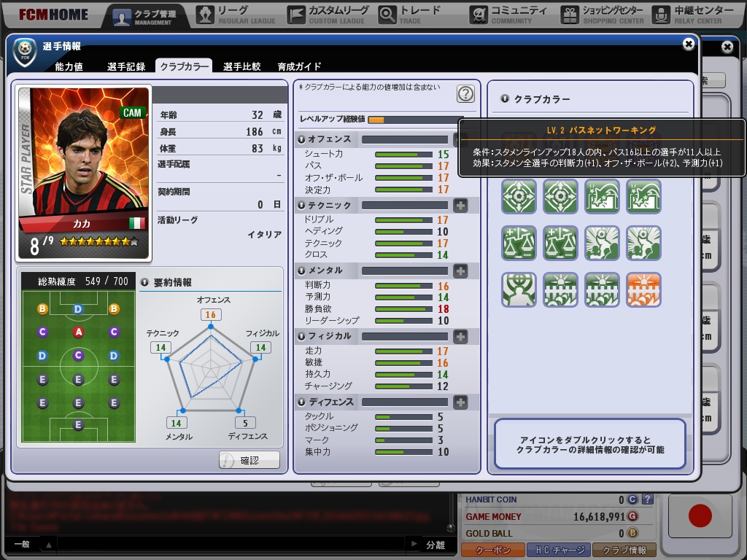This screenshot has width=747, height=560.
Task: Switch to the 能力値 tab
Action: tap(69, 66)
